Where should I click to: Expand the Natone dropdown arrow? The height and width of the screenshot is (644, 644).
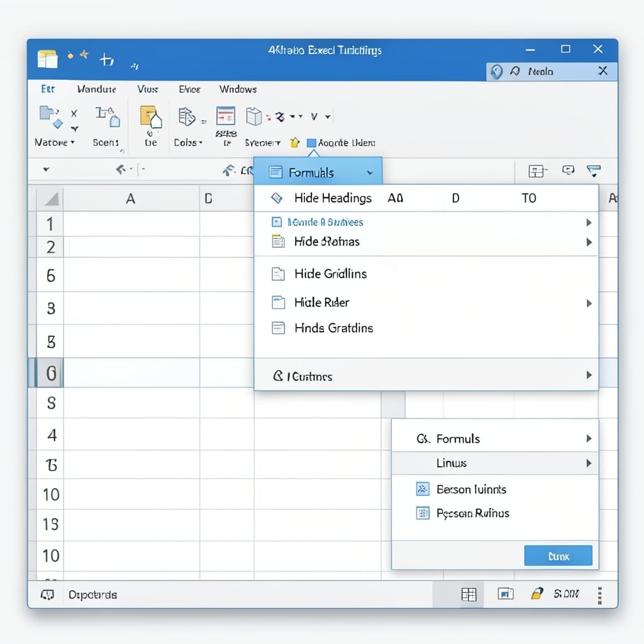(x=73, y=143)
